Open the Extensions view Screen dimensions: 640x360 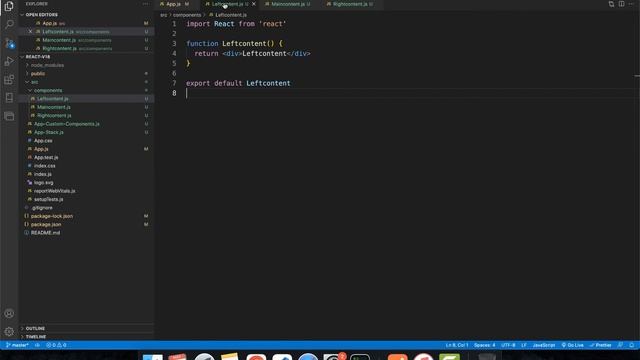coord(9,80)
